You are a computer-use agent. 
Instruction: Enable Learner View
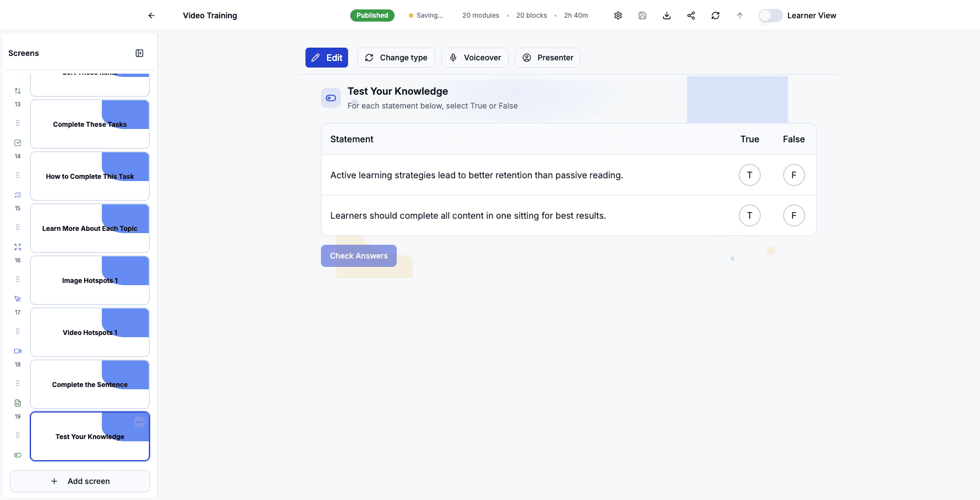[770, 16]
